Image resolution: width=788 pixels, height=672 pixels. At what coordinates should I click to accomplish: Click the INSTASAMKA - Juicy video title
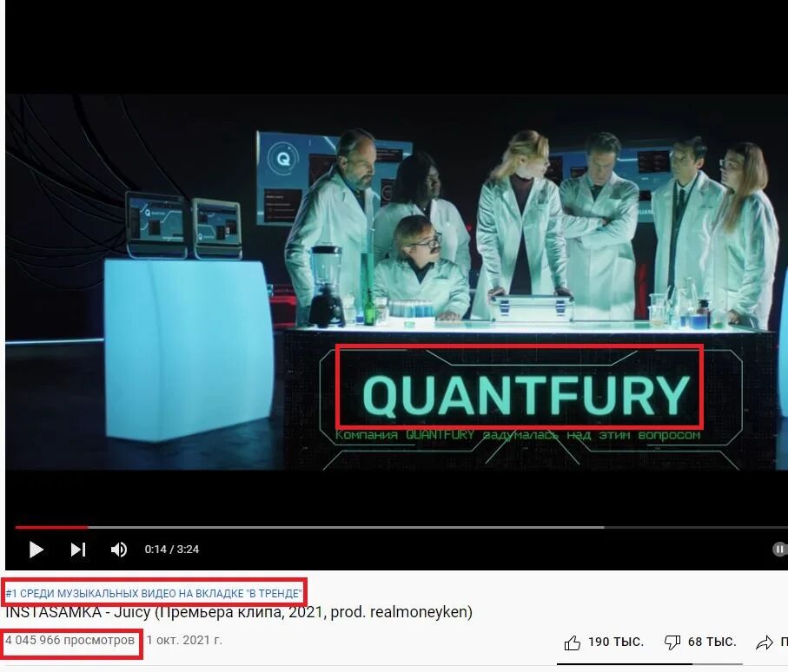point(239,612)
